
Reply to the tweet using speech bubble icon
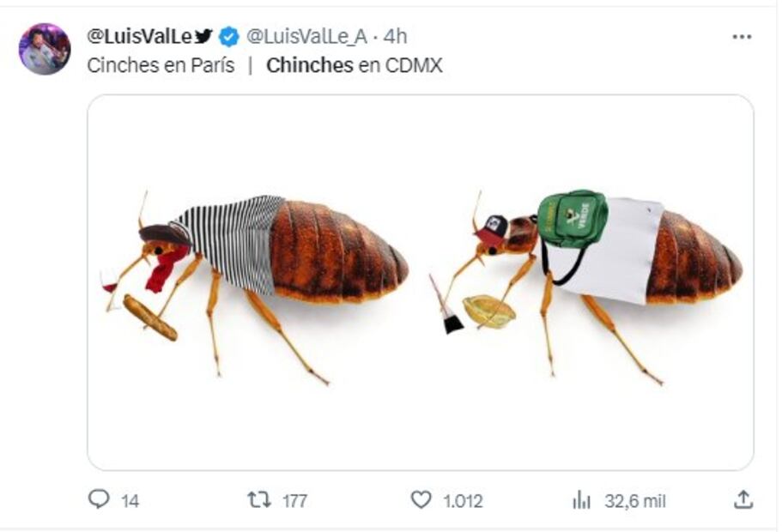[x=100, y=496]
